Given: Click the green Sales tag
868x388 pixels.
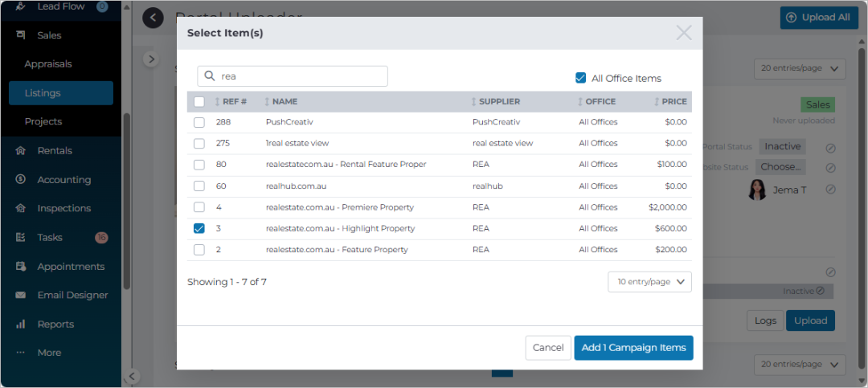Looking at the screenshot, I should tap(817, 105).
